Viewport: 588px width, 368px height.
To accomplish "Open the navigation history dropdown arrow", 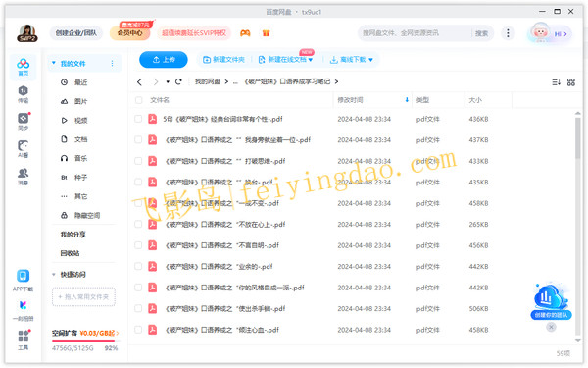I will coord(168,81).
